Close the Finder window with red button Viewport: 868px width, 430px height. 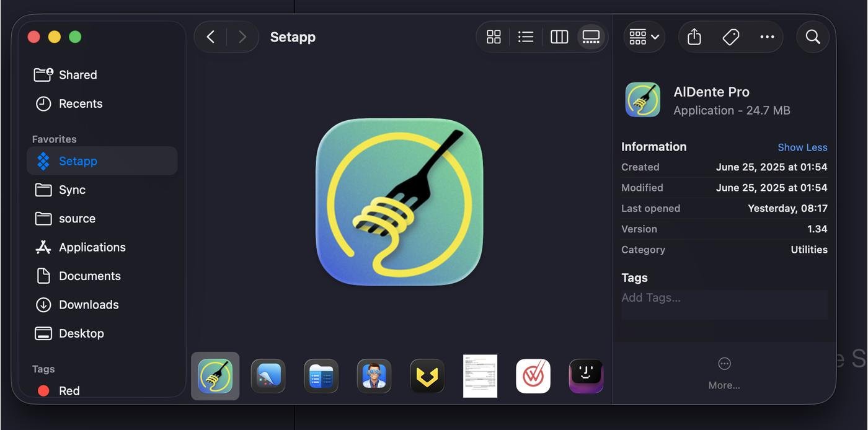34,37
